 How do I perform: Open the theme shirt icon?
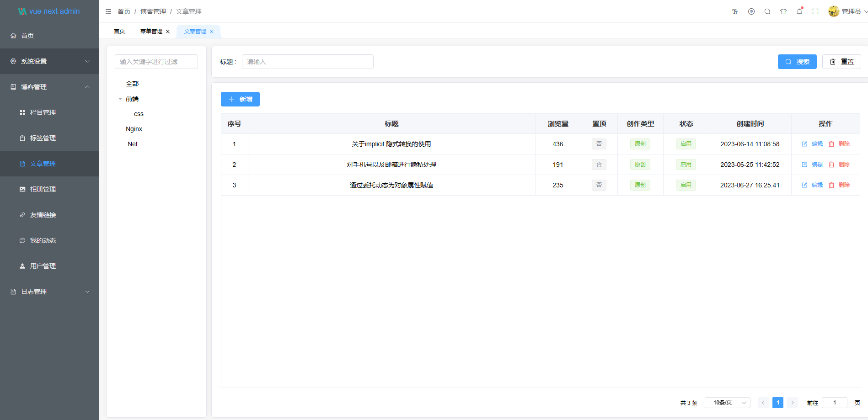pos(783,11)
